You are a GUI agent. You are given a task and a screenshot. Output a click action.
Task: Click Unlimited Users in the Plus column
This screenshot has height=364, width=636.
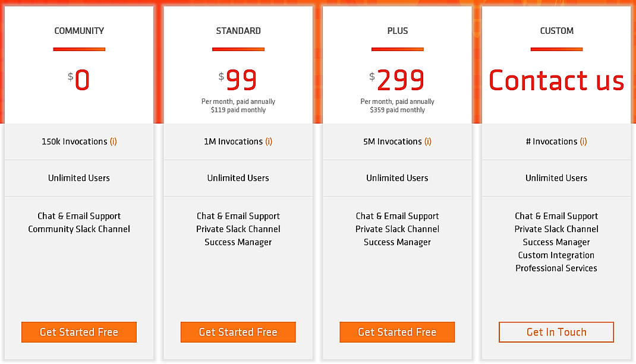[397, 178]
